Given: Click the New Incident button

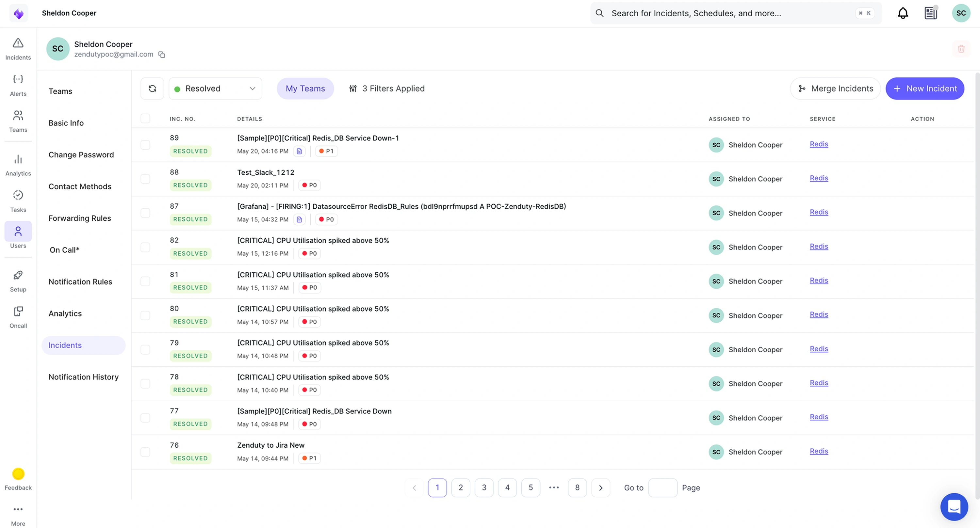Looking at the screenshot, I should [924, 88].
